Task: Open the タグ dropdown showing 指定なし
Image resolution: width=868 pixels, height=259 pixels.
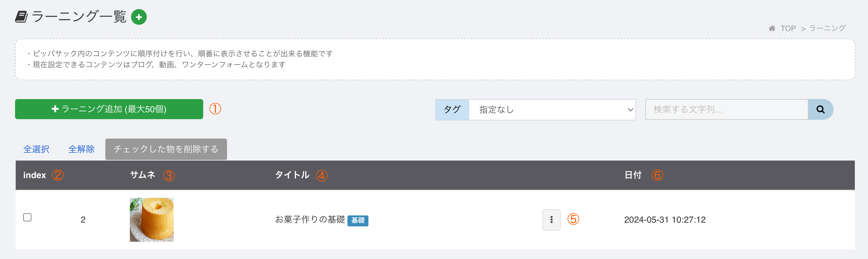Action: pos(552,109)
